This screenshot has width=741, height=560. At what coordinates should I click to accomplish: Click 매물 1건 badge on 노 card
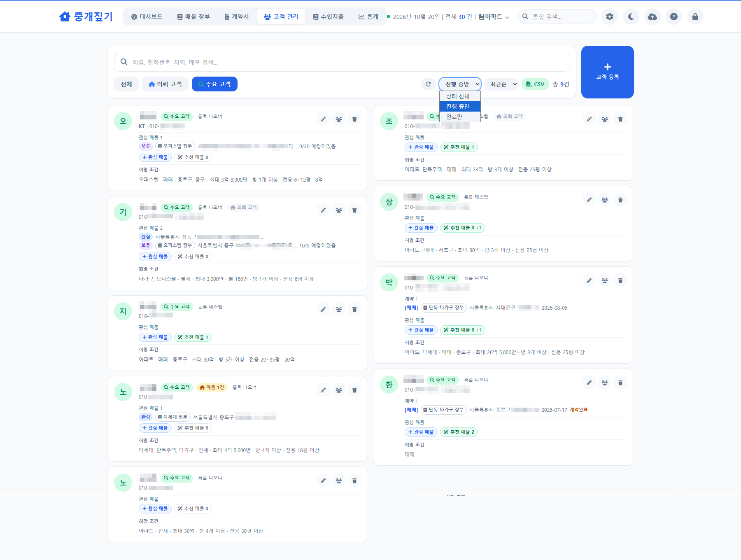pyautogui.click(x=212, y=387)
